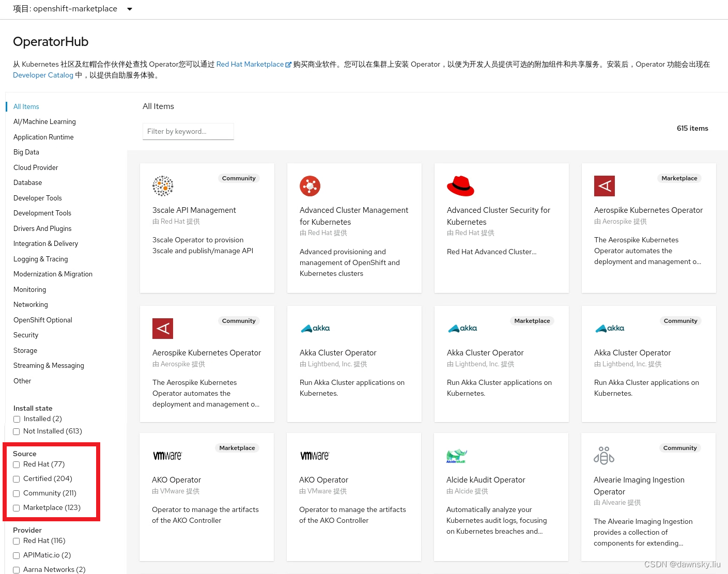Click Community badge on Alvearie card

(x=680, y=448)
